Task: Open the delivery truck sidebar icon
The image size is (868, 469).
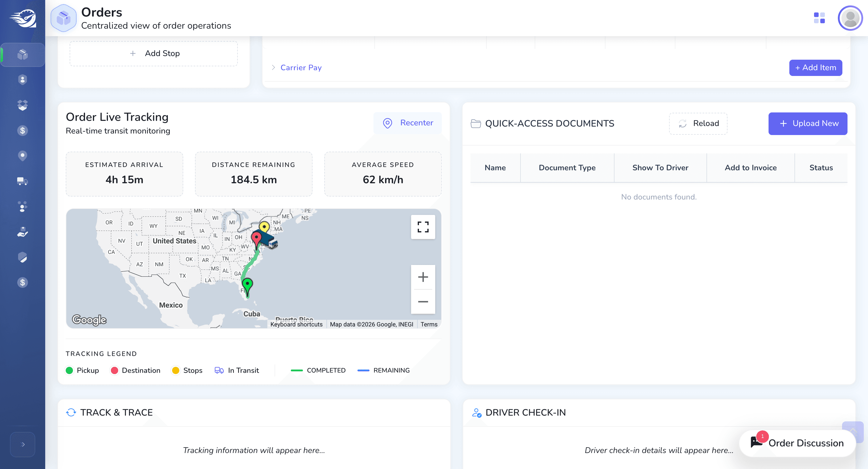Action: pyautogui.click(x=23, y=181)
